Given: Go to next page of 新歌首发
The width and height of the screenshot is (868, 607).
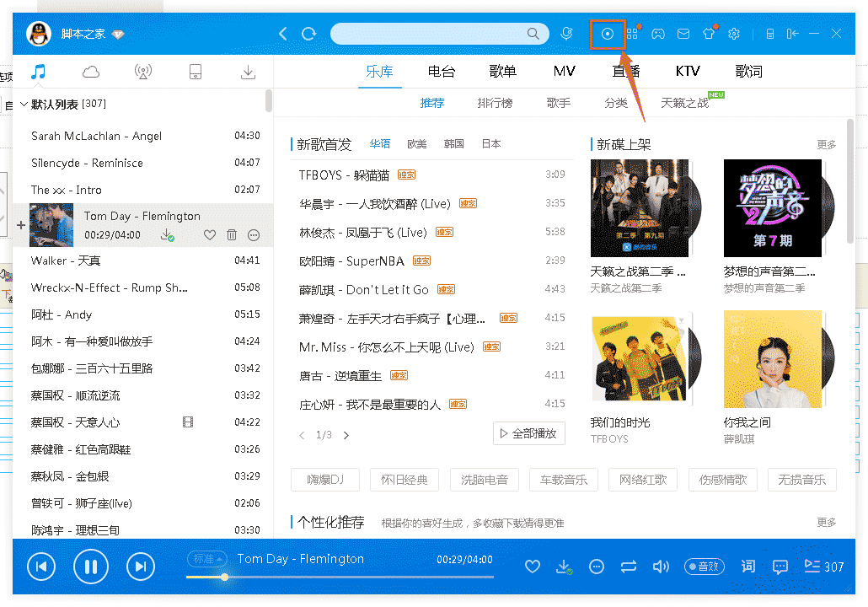Looking at the screenshot, I should tap(346, 435).
